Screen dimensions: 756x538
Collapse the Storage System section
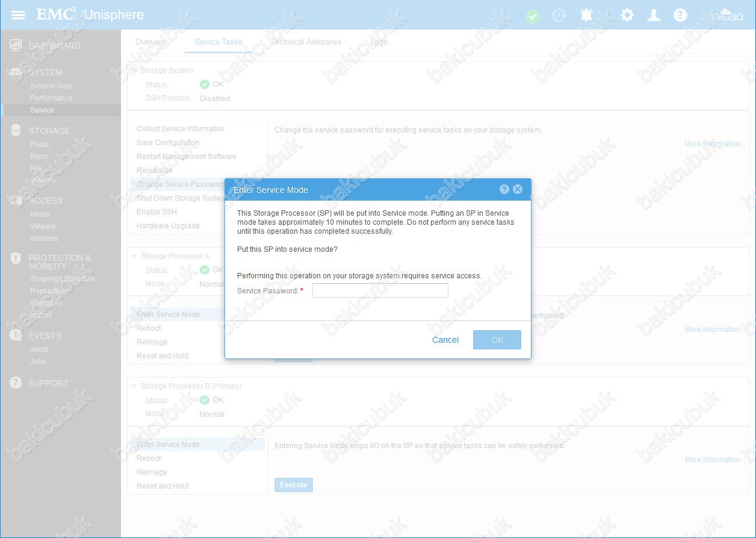(134, 70)
